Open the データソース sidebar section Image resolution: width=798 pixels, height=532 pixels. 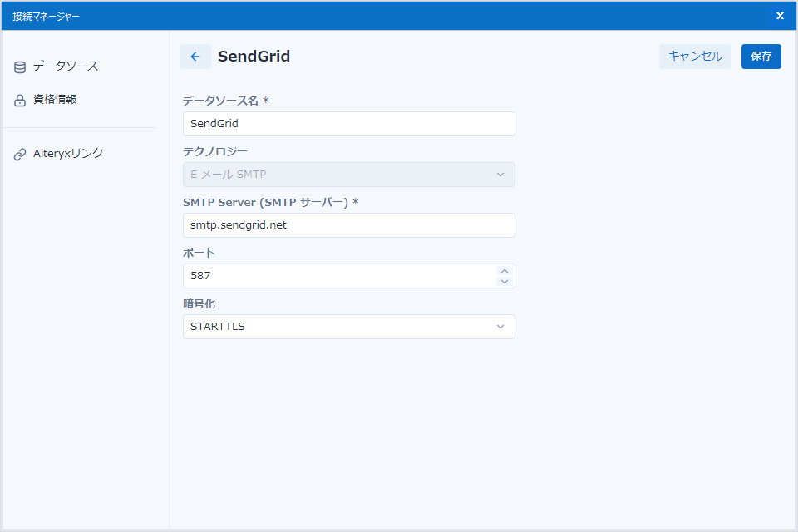point(66,66)
